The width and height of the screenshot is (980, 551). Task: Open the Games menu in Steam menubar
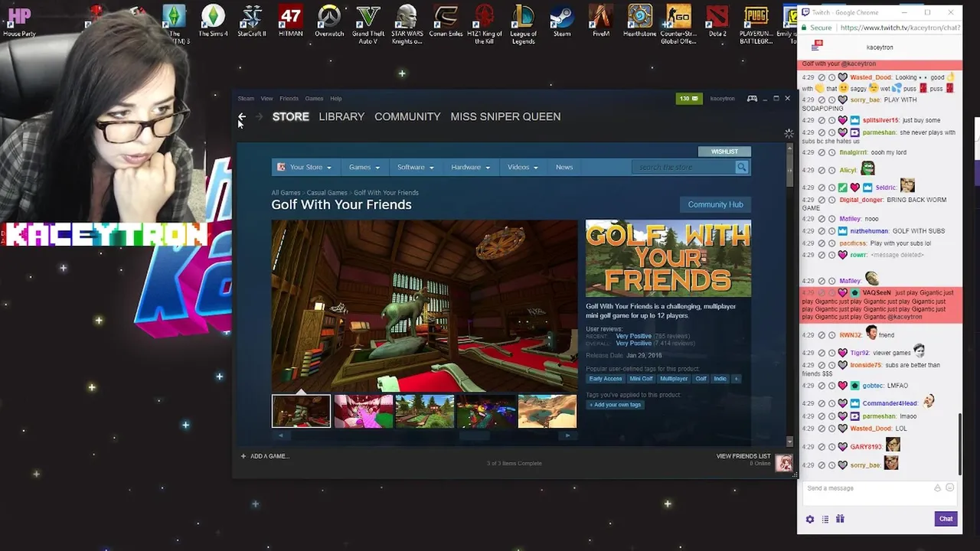point(314,98)
